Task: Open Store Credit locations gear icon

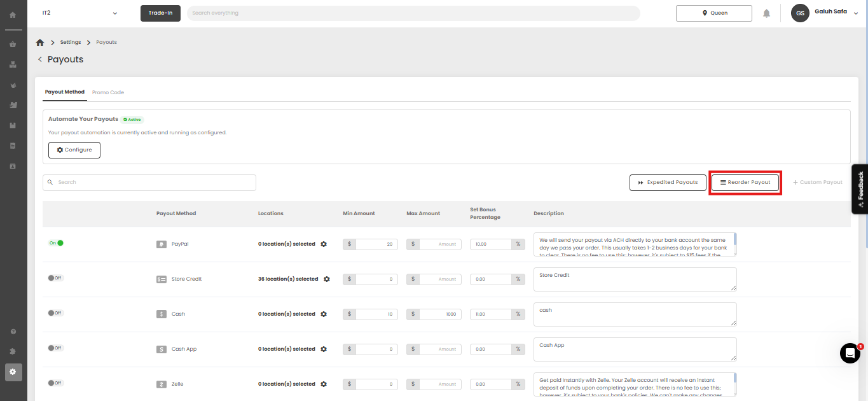Action: click(x=327, y=279)
